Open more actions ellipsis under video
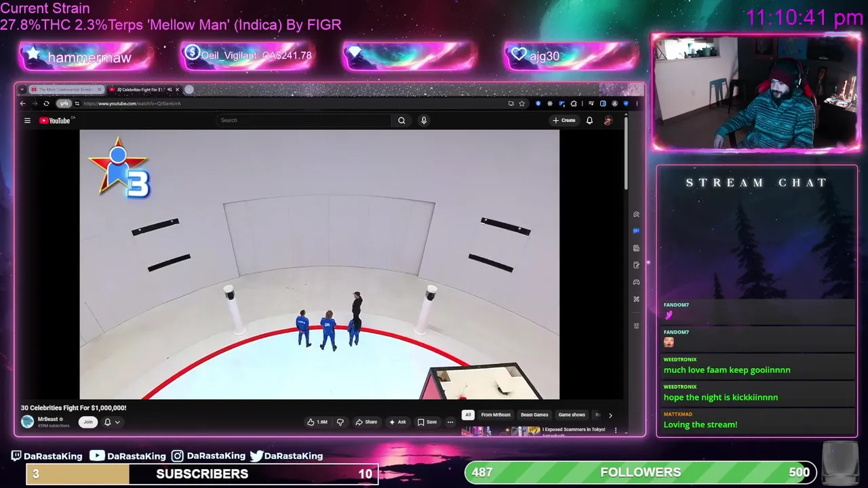Screen dimensions: 868x488 click(x=450, y=422)
